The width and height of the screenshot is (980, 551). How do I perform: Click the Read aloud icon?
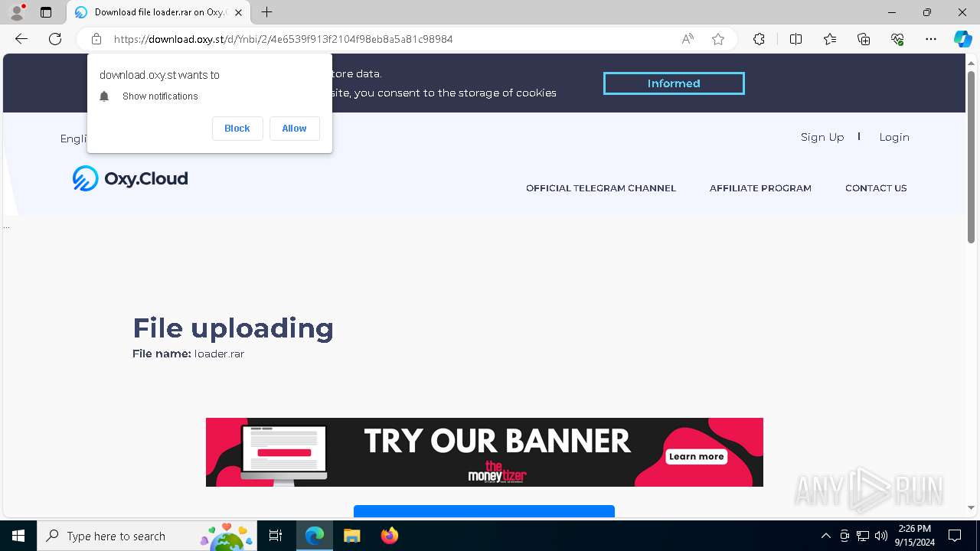coord(688,39)
